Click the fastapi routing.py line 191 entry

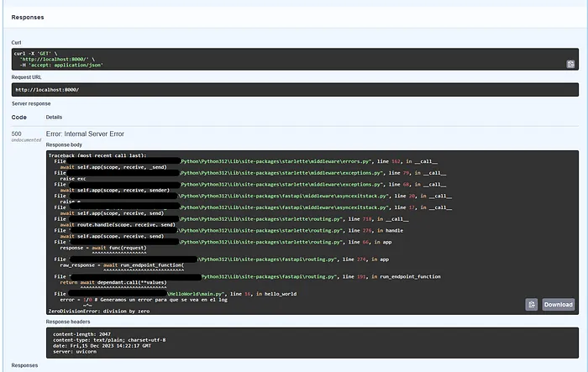[x=248, y=277]
